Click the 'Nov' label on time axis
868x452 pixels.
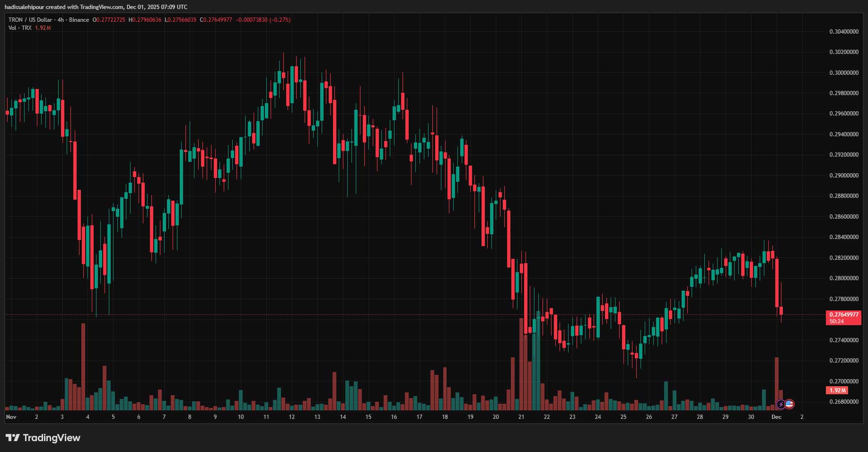click(11, 417)
